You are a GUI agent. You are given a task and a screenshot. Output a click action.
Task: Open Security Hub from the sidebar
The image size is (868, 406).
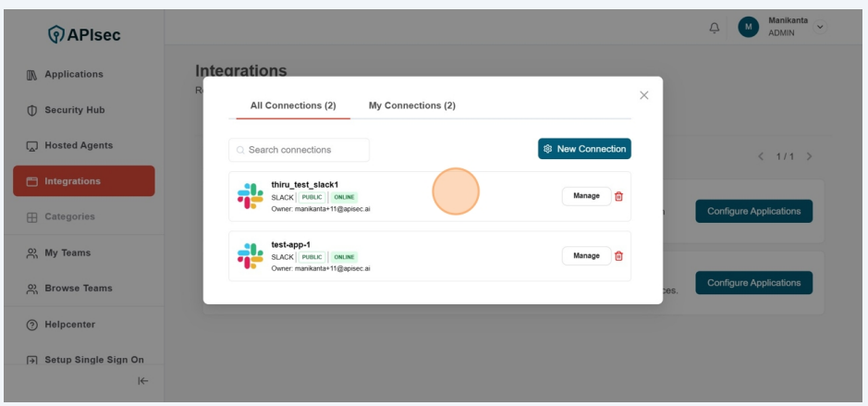coord(74,110)
